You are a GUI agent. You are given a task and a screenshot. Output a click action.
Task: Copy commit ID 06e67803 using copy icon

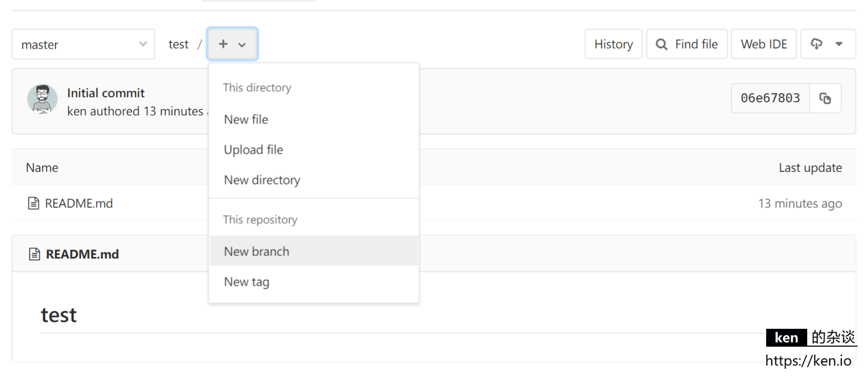pyautogui.click(x=825, y=98)
